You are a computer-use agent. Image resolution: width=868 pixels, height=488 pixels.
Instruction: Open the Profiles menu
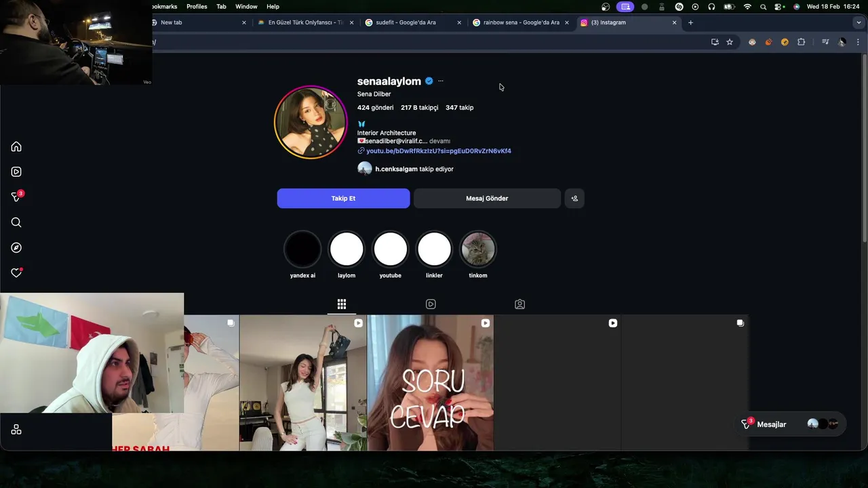click(197, 6)
